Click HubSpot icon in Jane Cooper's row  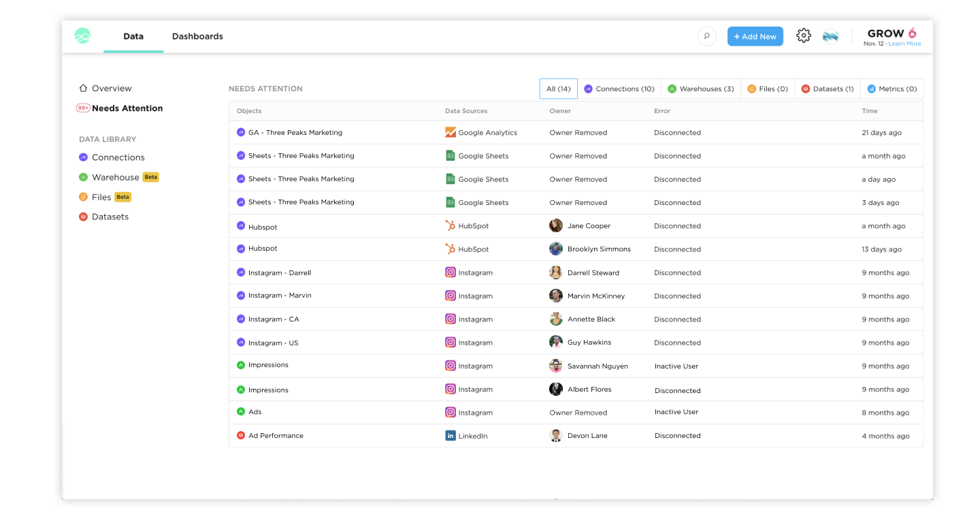coord(450,226)
